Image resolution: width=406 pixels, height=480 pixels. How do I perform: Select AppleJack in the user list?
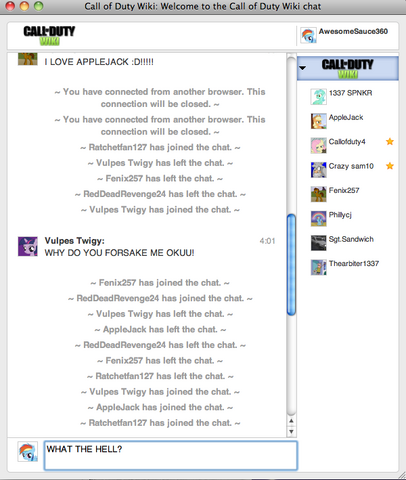pos(346,117)
